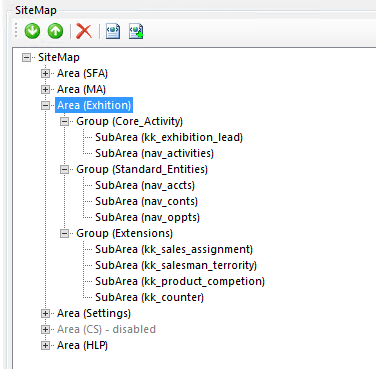Select Group (Extensions) label
Image resolution: width=376 pixels, height=369 pixels.
[124, 233]
